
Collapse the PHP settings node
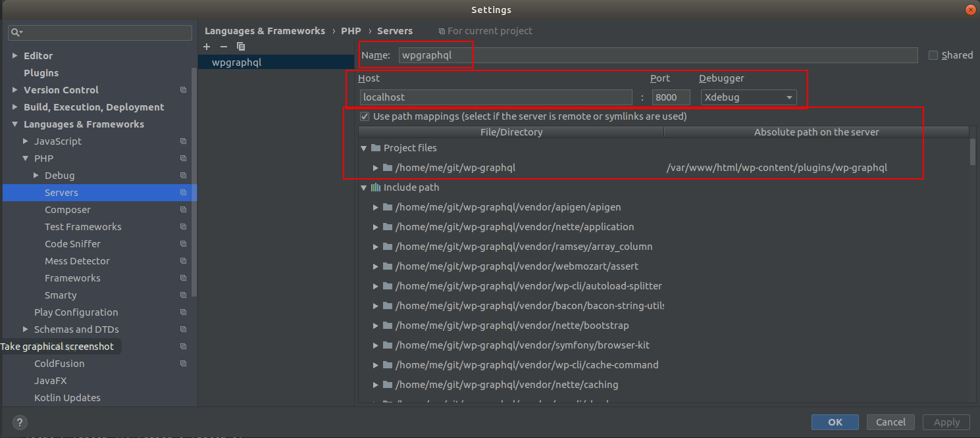point(26,158)
